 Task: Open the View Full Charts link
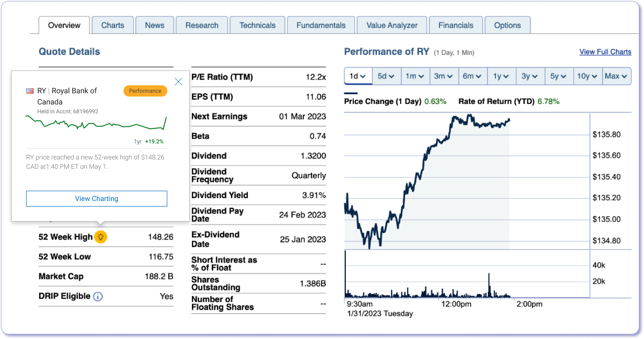605,52
